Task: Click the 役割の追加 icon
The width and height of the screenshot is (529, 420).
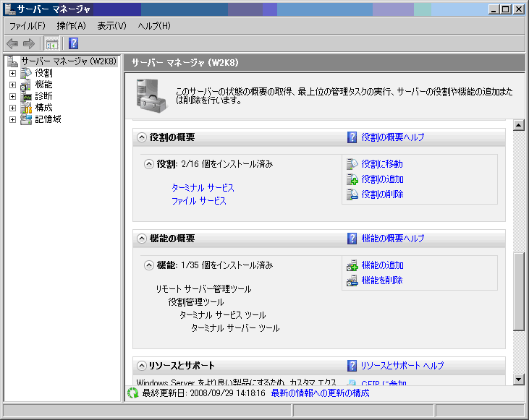Action: point(352,179)
